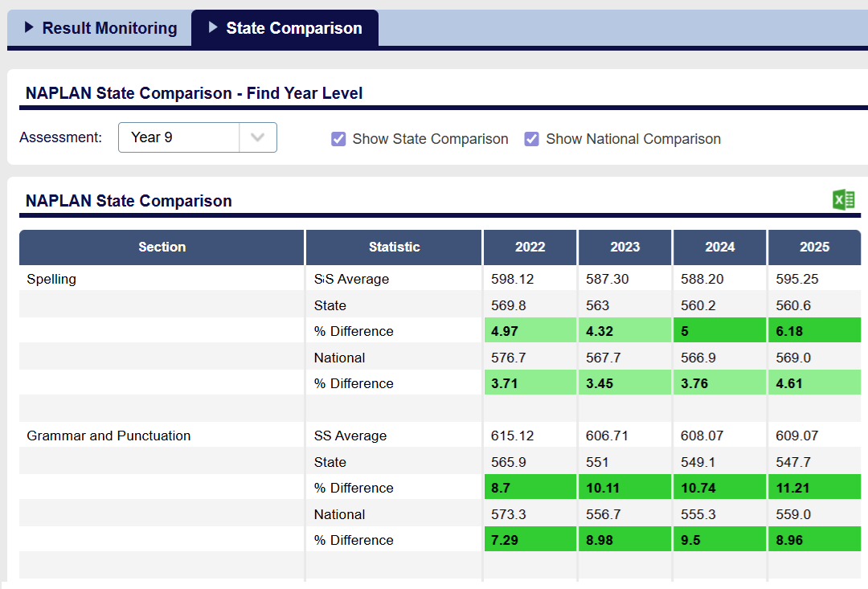Screen dimensions: 868x589
Task: Click the 2023 column header
Action: (x=625, y=247)
